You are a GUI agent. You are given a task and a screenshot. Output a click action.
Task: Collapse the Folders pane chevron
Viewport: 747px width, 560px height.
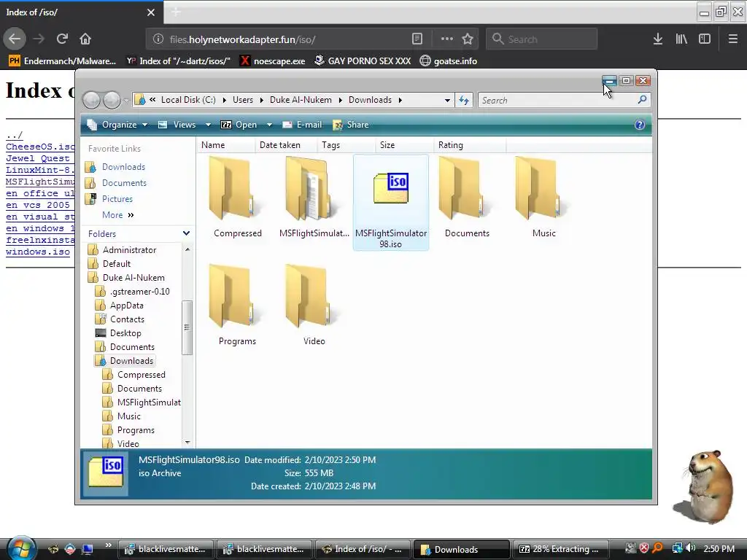[186, 233]
